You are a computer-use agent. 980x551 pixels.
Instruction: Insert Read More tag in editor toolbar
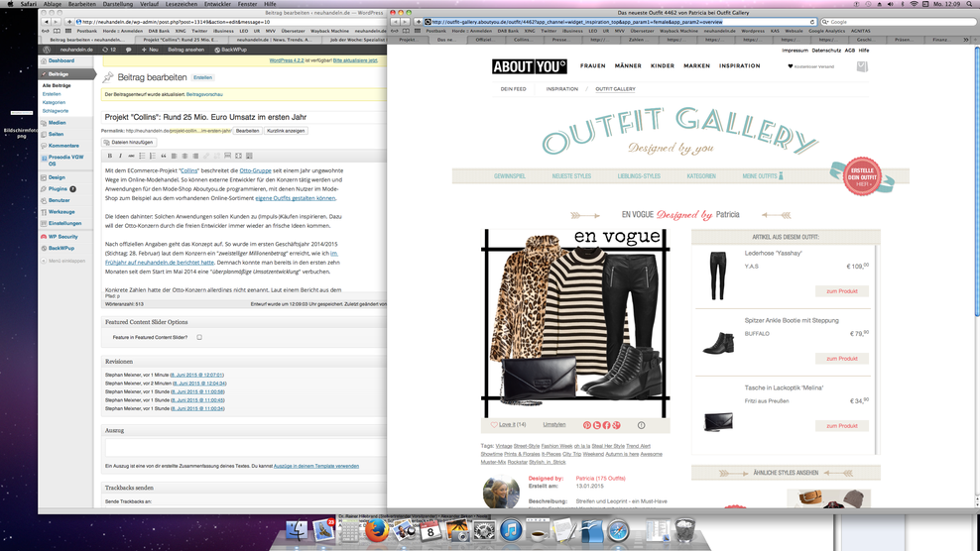227,156
